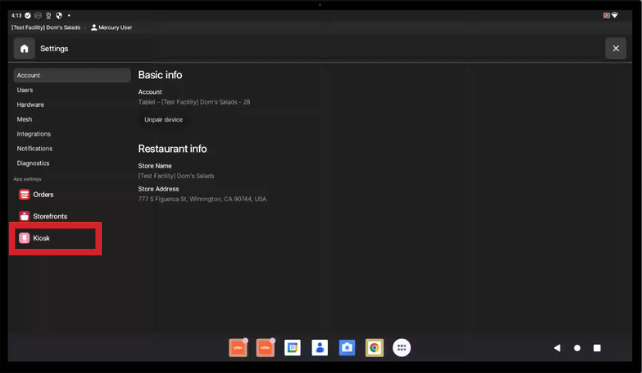
Task: Go to the home screen via house icon
Action: tap(24, 48)
